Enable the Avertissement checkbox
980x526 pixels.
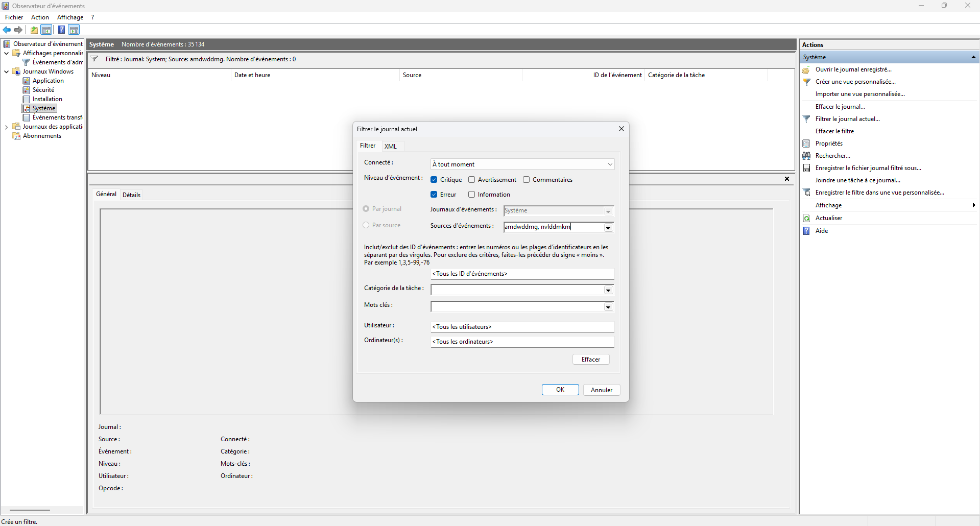472,180
